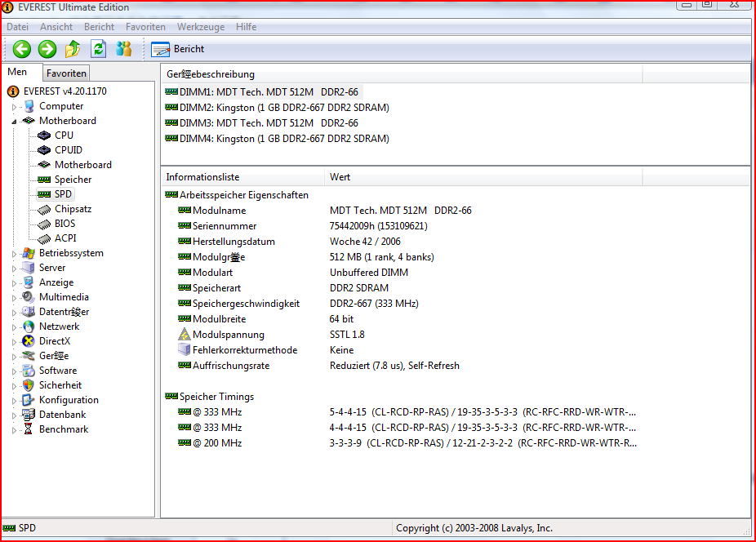756x542 pixels.
Task: Expand the DirectX tree node
Action: click(14, 342)
